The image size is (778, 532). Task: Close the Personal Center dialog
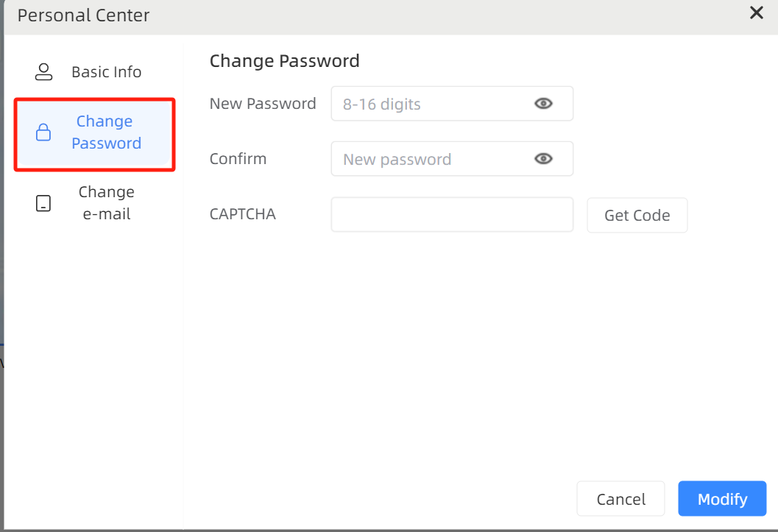tap(756, 13)
